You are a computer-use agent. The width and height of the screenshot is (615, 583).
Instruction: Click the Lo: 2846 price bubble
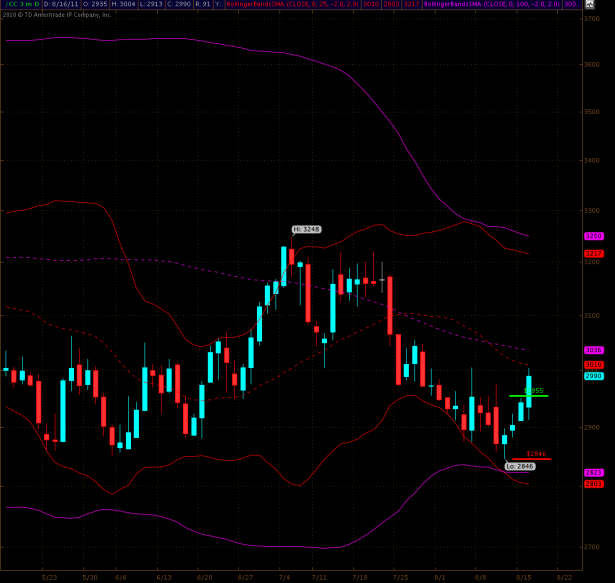pos(520,466)
